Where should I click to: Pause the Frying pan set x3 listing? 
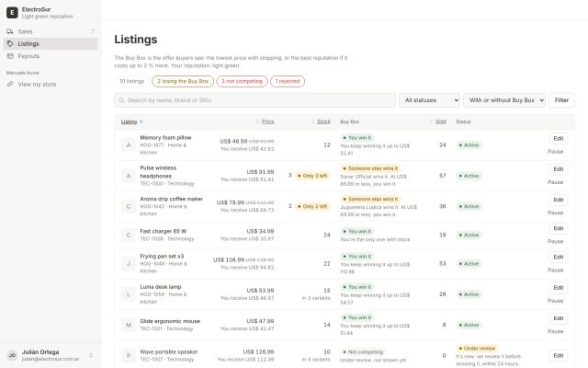(x=555, y=270)
